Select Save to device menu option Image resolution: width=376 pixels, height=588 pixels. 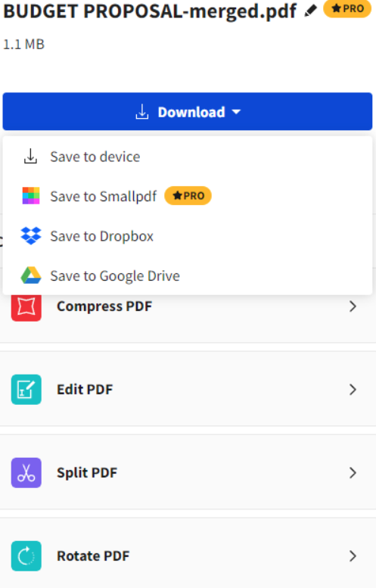[x=188, y=157]
